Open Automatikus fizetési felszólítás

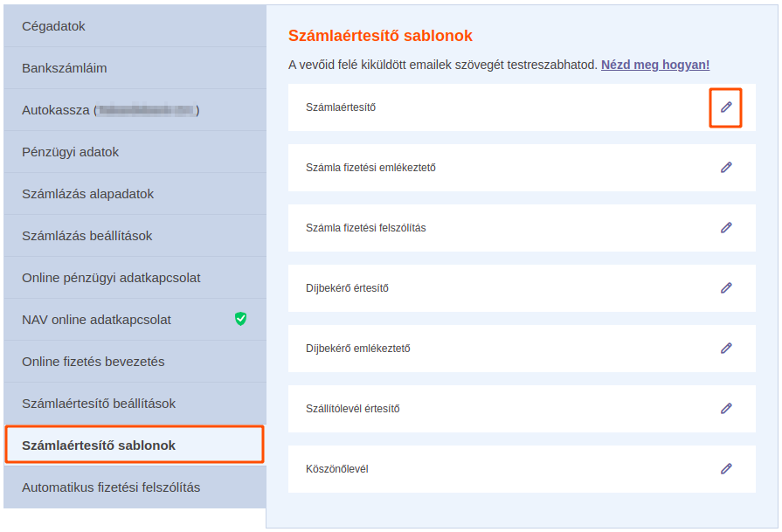tap(111, 487)
